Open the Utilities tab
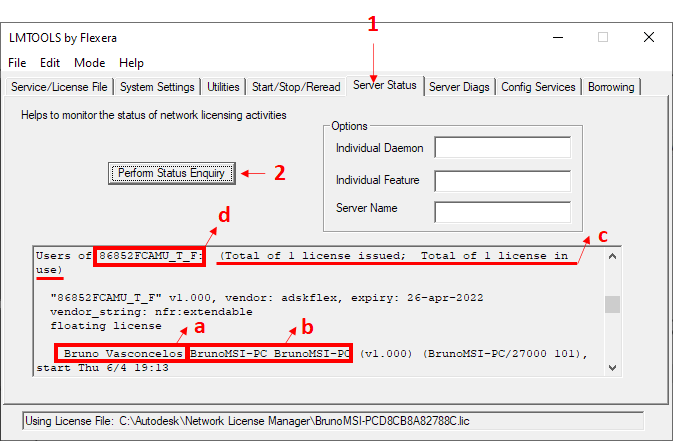 tap(223, 87)
